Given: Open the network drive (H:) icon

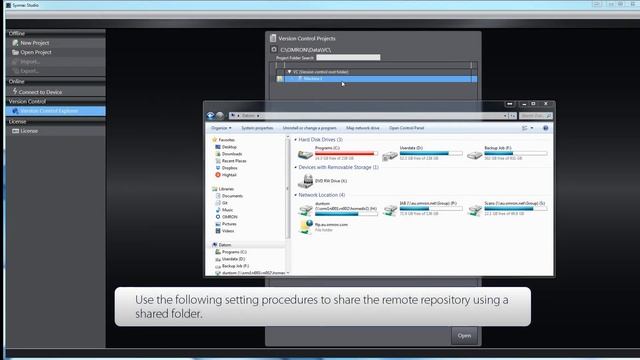Looking at the screenshot, I should point(305,210).
